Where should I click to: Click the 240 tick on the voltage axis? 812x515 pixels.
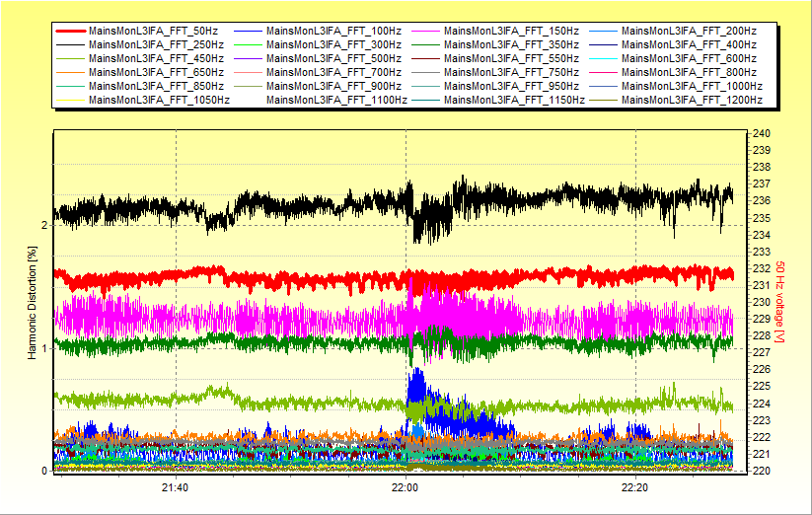click(762, 133)
